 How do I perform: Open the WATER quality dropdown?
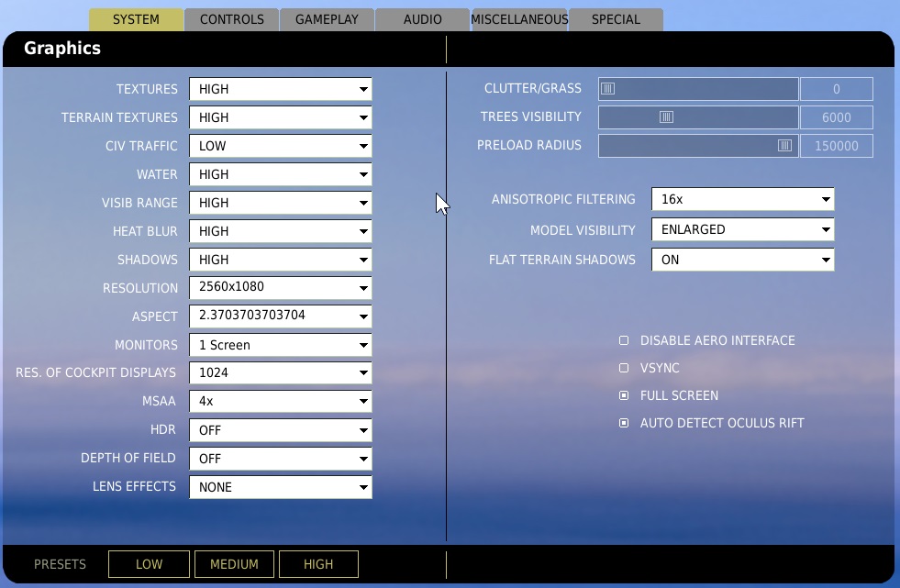pos(281,174)
